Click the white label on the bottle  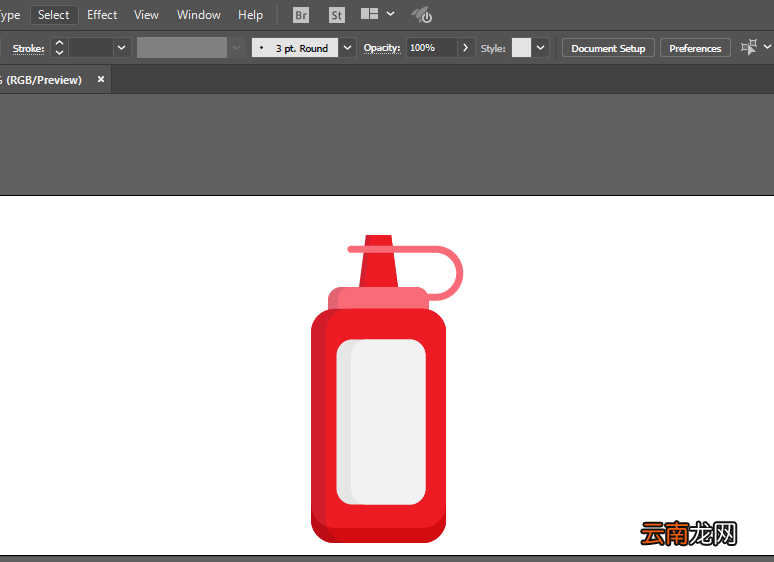(x=381, y=422)
